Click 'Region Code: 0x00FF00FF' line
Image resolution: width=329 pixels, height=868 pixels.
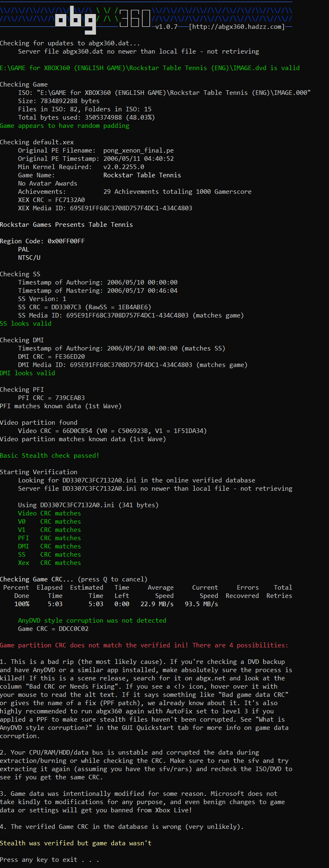(42, 241)
